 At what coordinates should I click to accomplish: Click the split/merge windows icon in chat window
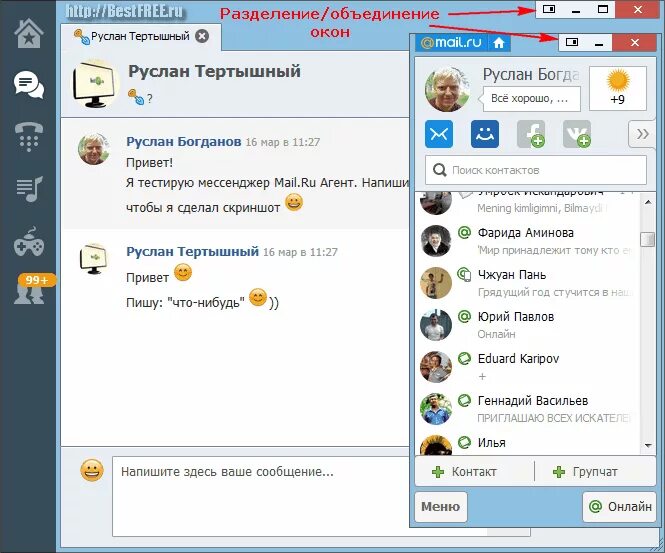(549, 9)
